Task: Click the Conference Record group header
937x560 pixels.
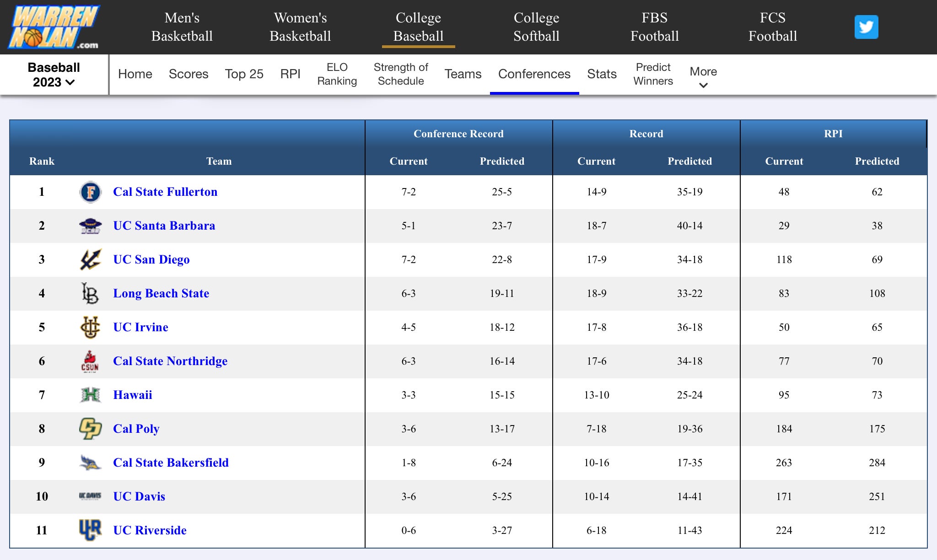Action: click(x=458, y=134)
